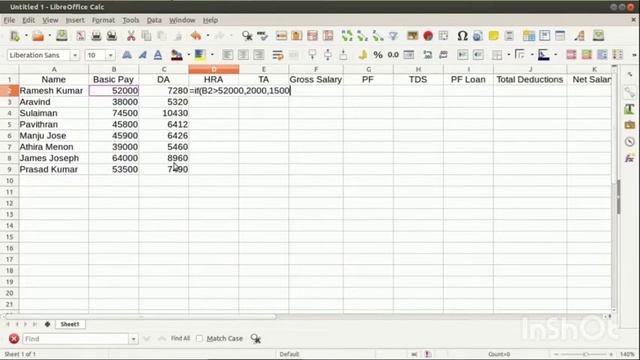Undo the last action arrow
Screen dimensions: 640x360
pos(196,36)
